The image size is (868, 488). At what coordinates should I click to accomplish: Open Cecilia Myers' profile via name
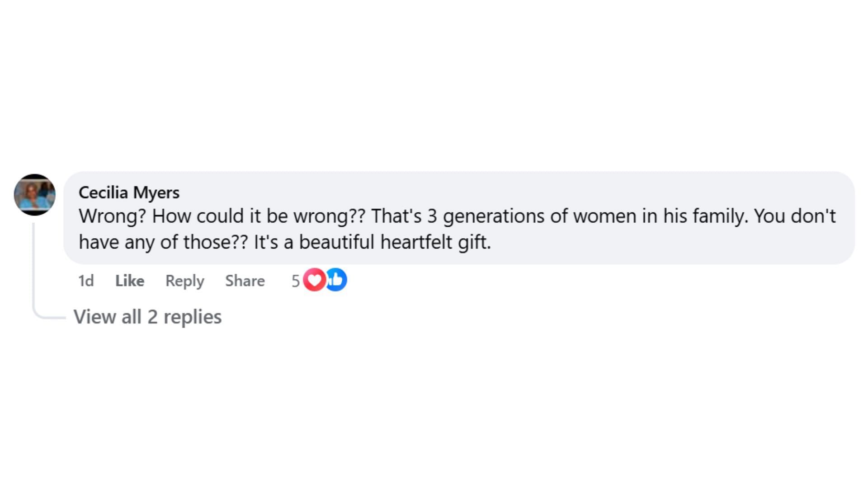pyautogui.click(x=129, y=192)
